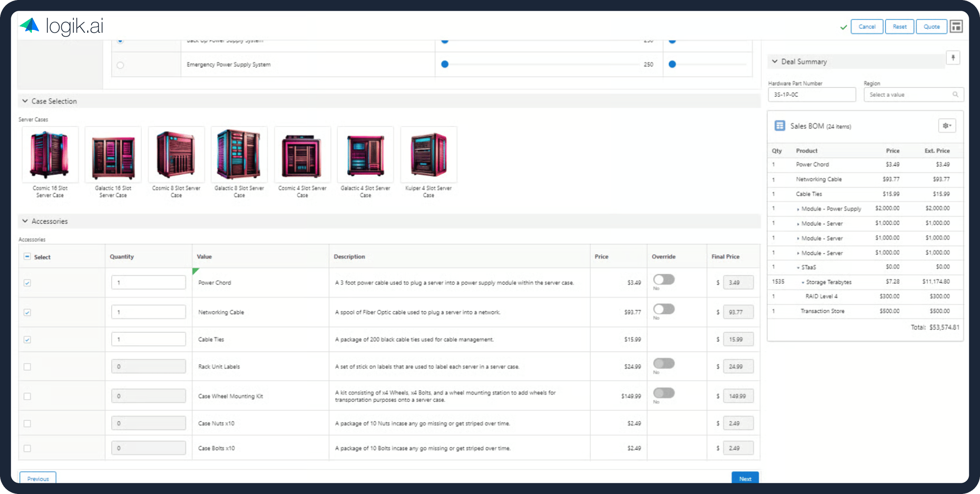Uncheck the Cable Ties checkbox
Viewport: 980px width, 494px height.
(27, 340)
